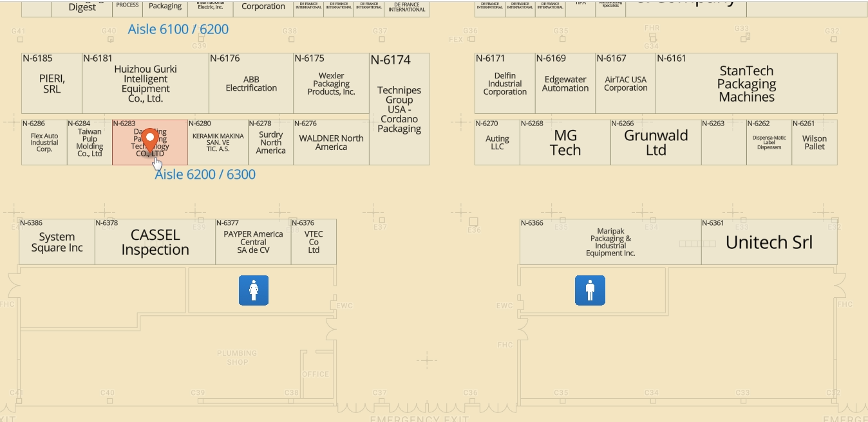Select Unitech Srl booth N-6361
Viewport: 868px width, 422px height.
pos(769,242)
